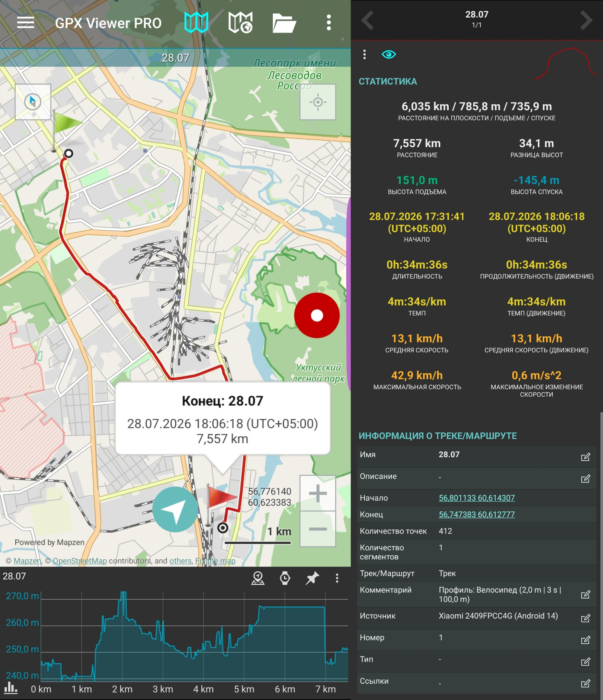Select the 34,1 m РАЗНИЦА ВЫСОТ value

point(537,143)
